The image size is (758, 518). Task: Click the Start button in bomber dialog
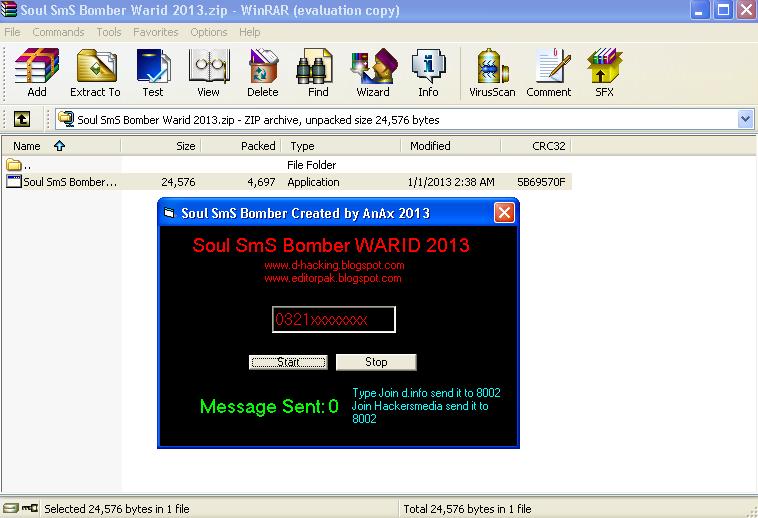tap(288, 362)
